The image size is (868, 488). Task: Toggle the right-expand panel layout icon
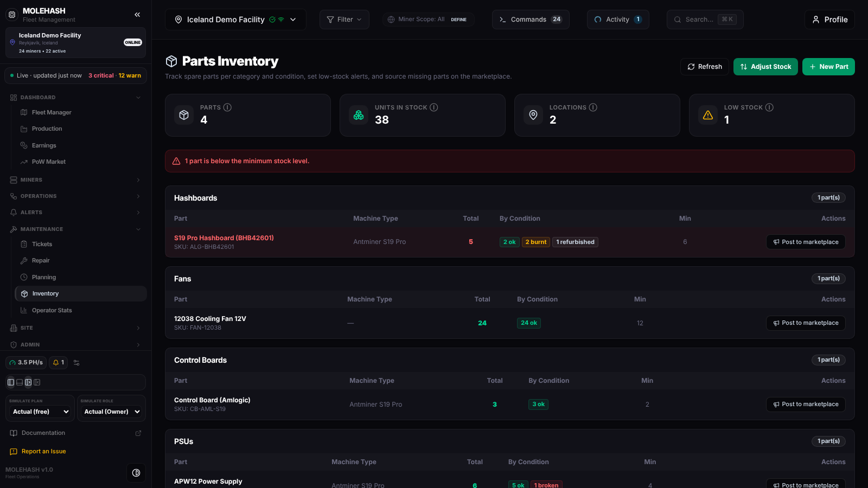point(28,382)
